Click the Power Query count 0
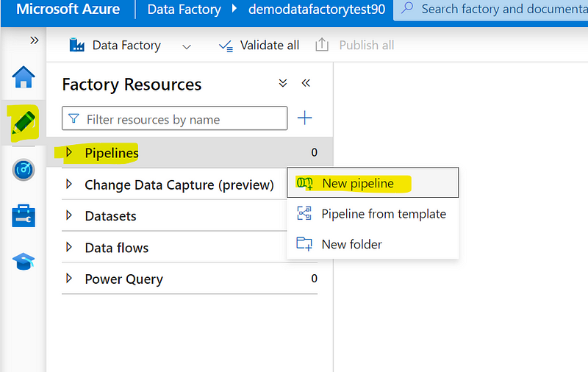The width and height of the screenshot is (588, 372). (x=315, y=278)
